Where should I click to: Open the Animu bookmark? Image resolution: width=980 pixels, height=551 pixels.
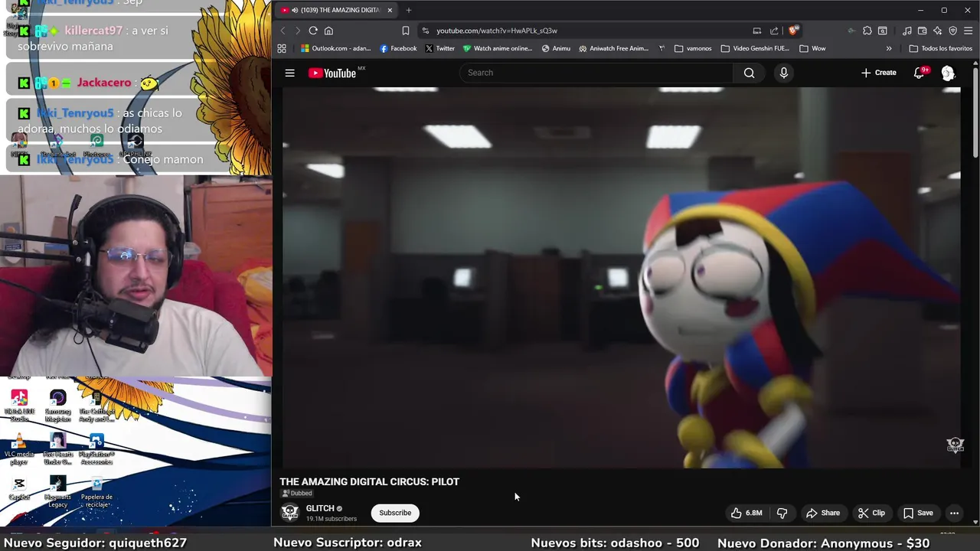[x=556, y=48]
